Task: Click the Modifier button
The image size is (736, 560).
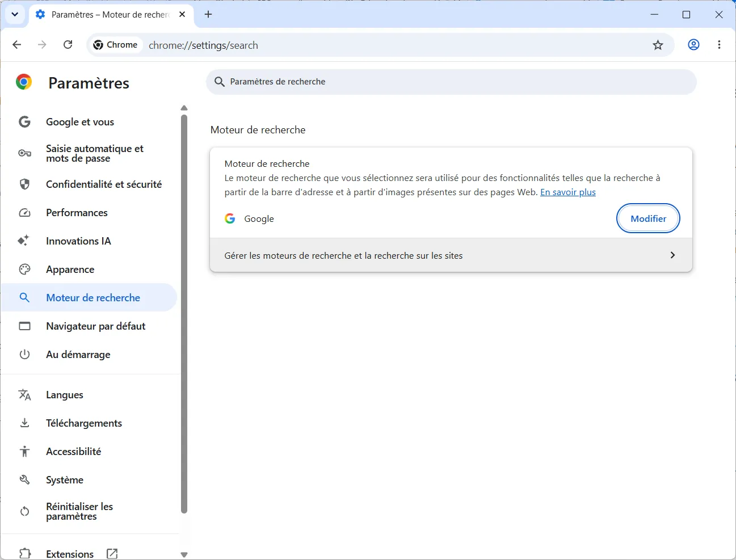Action: pos(648,218)
